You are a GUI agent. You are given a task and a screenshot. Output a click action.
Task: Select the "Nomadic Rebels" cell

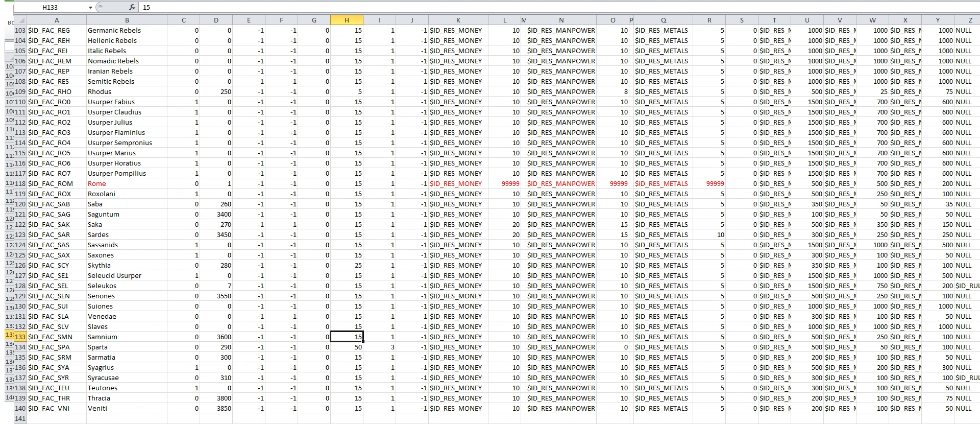click(127, 61)
